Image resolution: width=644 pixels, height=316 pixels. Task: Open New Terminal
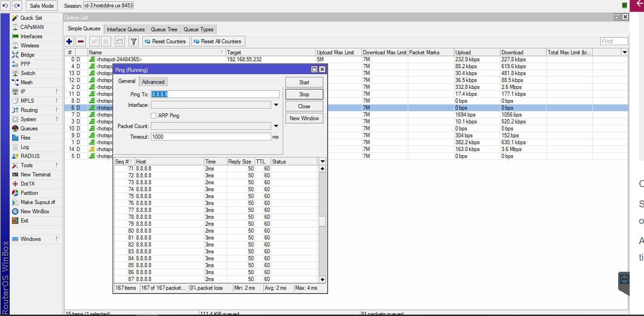pos(36,175)
